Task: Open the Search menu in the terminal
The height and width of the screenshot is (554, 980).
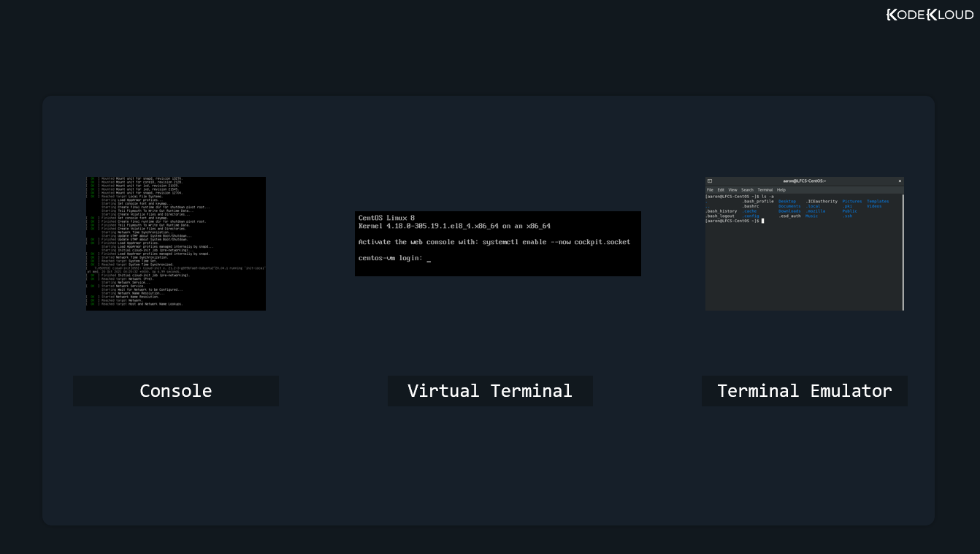Action: click(x=747, y=189)
